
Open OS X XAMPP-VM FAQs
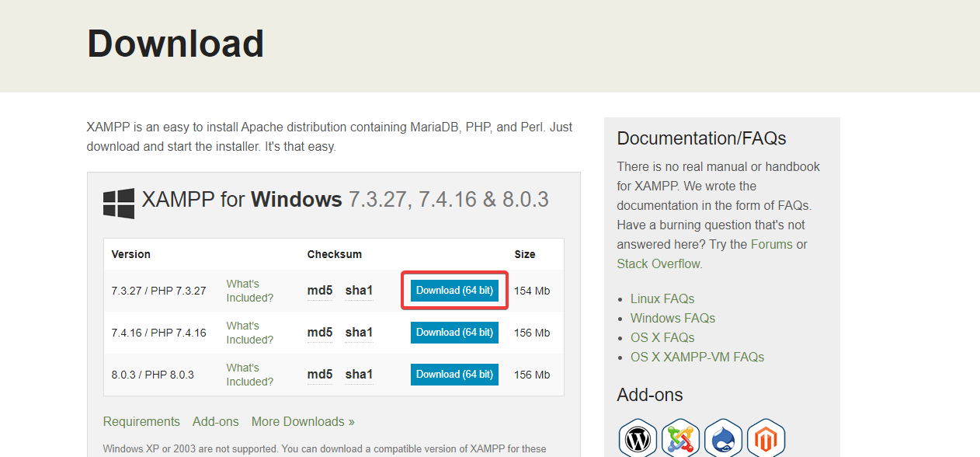click(697, 357)
